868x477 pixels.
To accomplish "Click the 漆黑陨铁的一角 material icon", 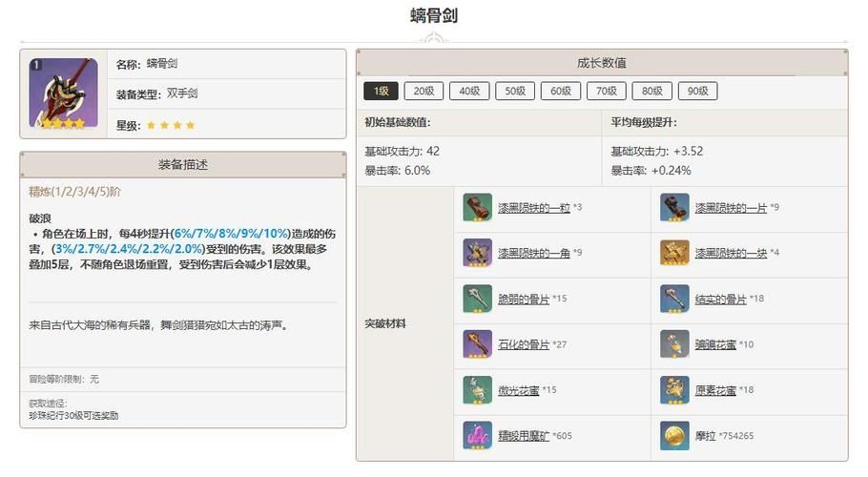I will [x=477, y=253].
